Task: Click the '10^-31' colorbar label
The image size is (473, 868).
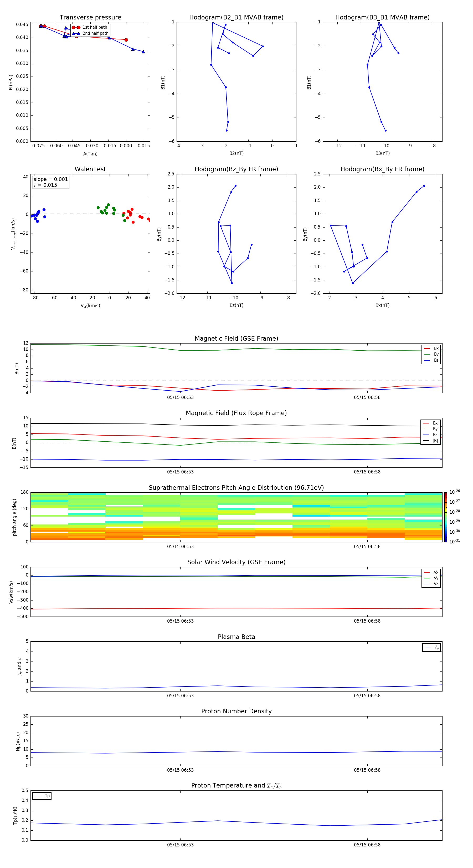Action: (455, 542)
